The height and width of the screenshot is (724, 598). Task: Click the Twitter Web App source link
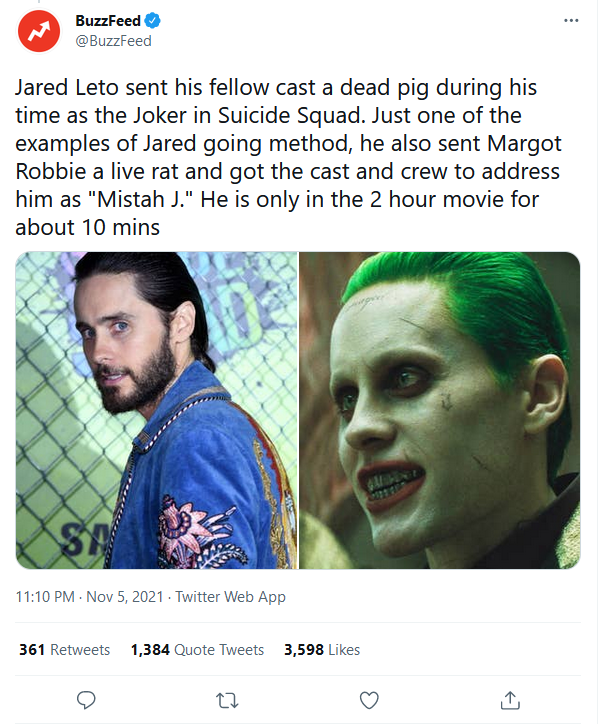230,597
